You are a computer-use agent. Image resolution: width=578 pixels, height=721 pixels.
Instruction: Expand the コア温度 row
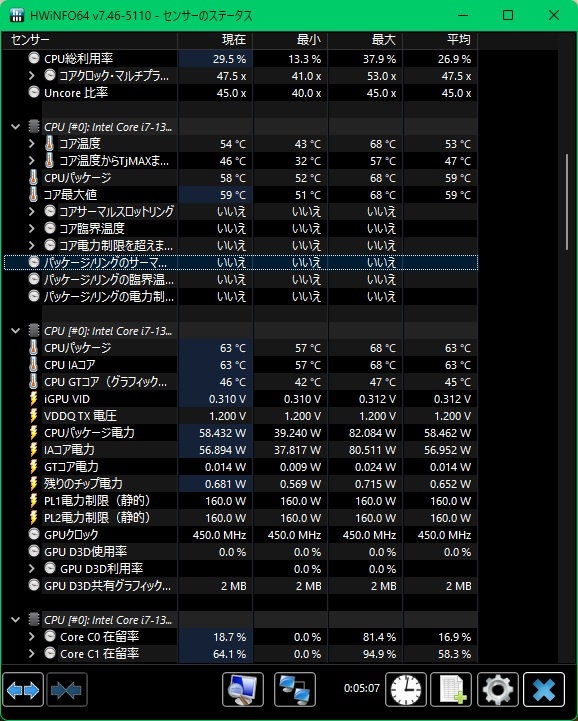tap(31, 144)
